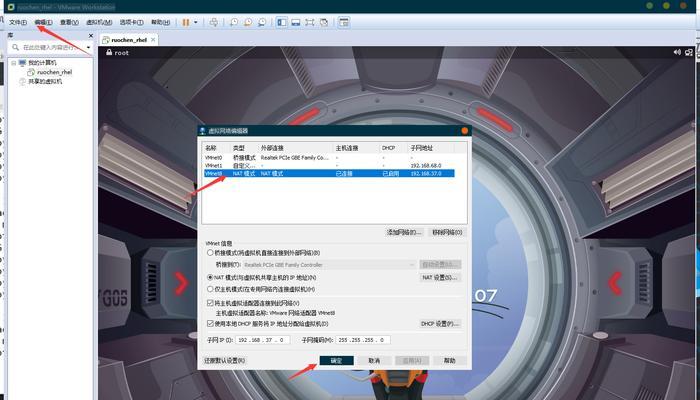Open the DHCP 设置 button
This screenshot has height=400, width=700.
click(440, 324)
